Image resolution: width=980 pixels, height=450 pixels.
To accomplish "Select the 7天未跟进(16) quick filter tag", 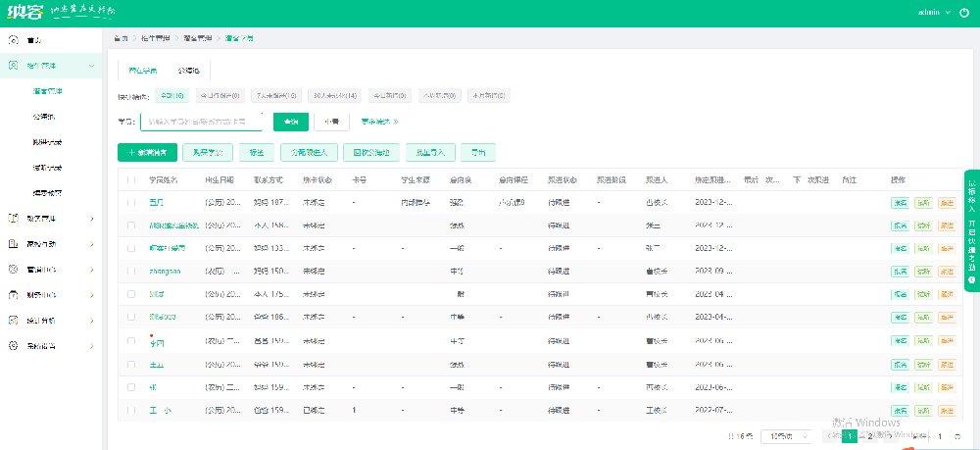I will coord(276,96).
